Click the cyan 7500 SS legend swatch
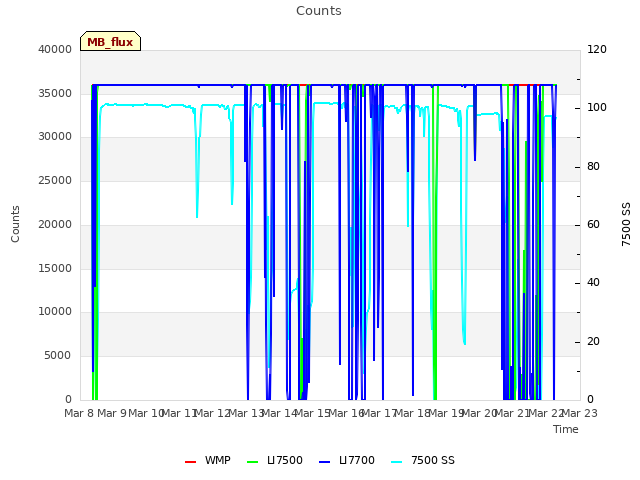This screenshot has width=640, height=480. pyautogui.click(x=396, y=462)
